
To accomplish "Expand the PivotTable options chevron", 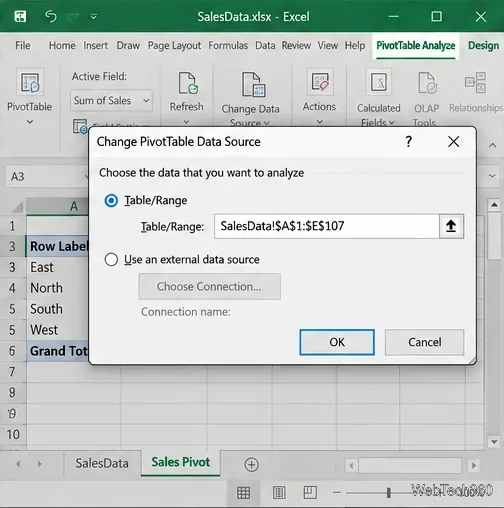I will [30, 122].
